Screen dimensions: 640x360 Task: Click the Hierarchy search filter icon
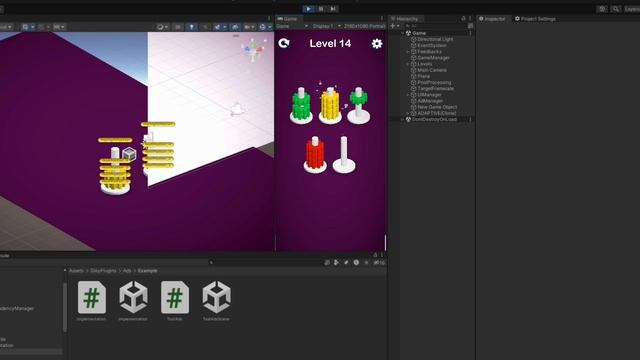(x=471, y=26)
